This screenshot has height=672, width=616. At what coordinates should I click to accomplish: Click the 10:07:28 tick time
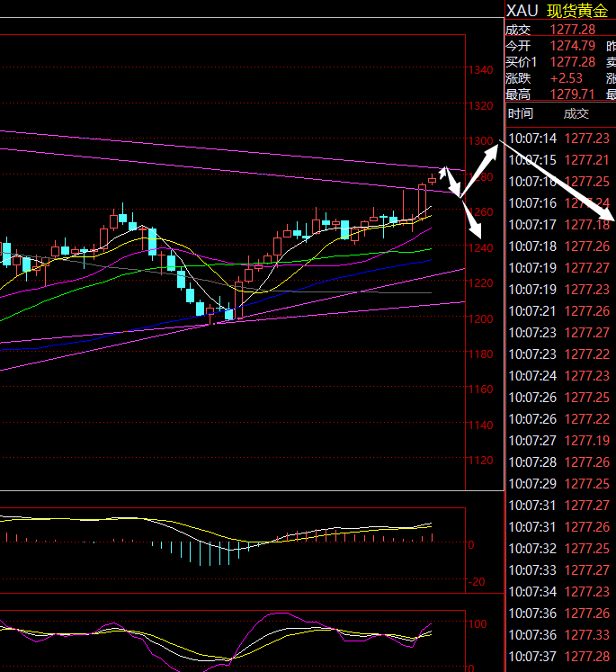pyautogui.click(x=532, y=462)
